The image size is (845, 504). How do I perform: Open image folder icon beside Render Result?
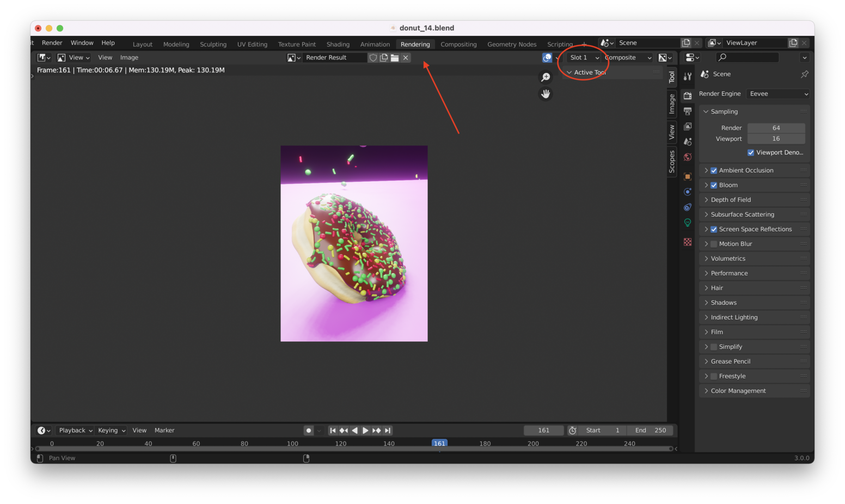[x=395, y=58]
